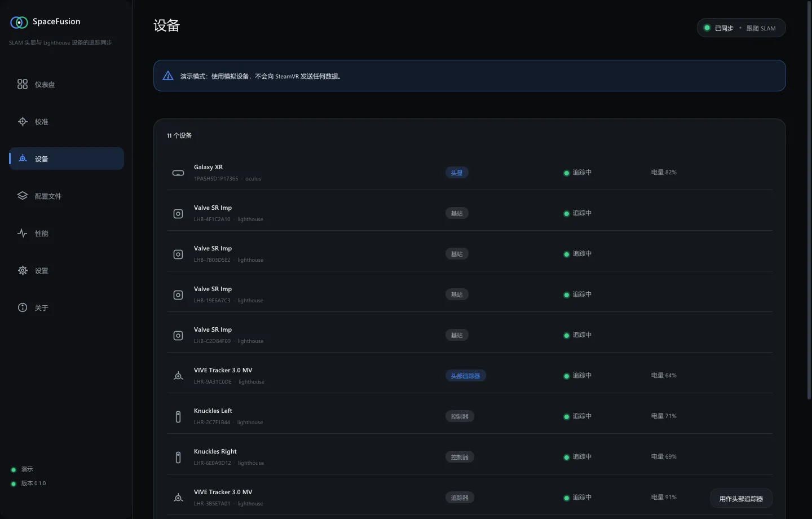
Task: Click base station icon for LHB-C2D84F09
Action: coord(178,336)
